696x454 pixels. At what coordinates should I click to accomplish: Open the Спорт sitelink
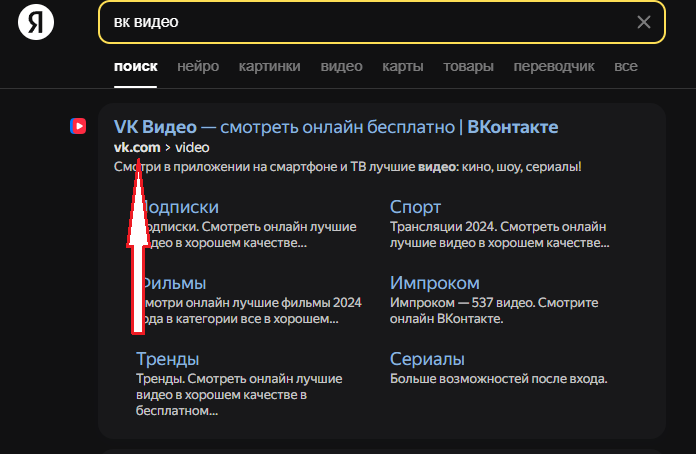coord(415,208)
